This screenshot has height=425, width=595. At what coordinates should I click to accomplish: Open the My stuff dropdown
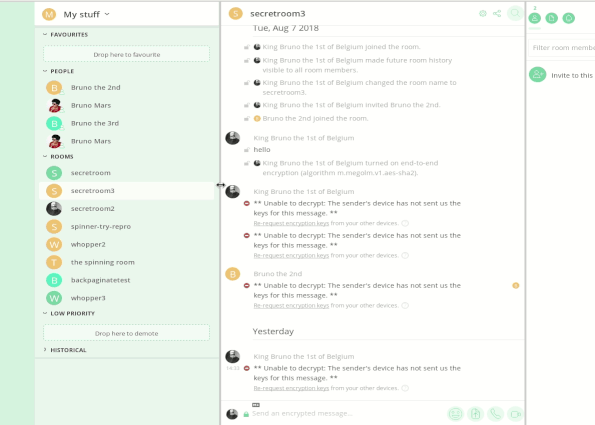(86, 14)
